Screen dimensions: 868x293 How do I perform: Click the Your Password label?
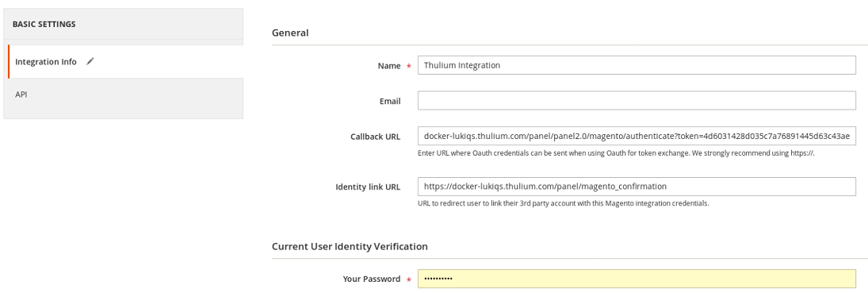(372, 280)
